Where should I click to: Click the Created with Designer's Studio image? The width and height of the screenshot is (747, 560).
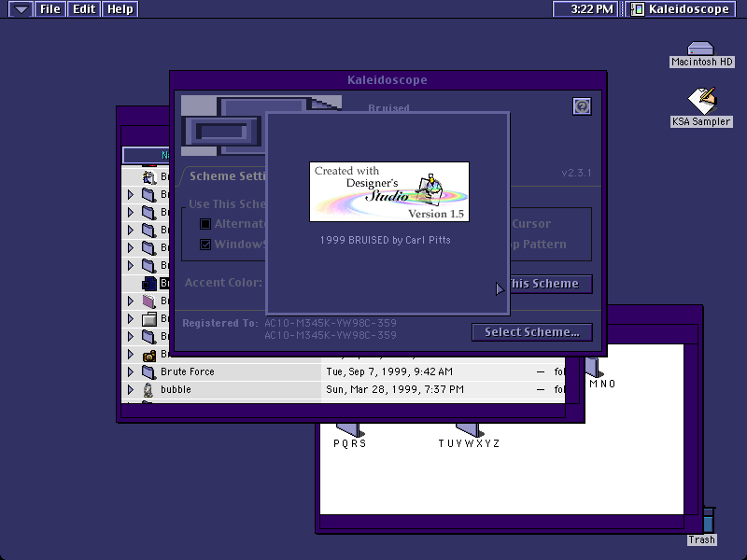pos(389,192)
